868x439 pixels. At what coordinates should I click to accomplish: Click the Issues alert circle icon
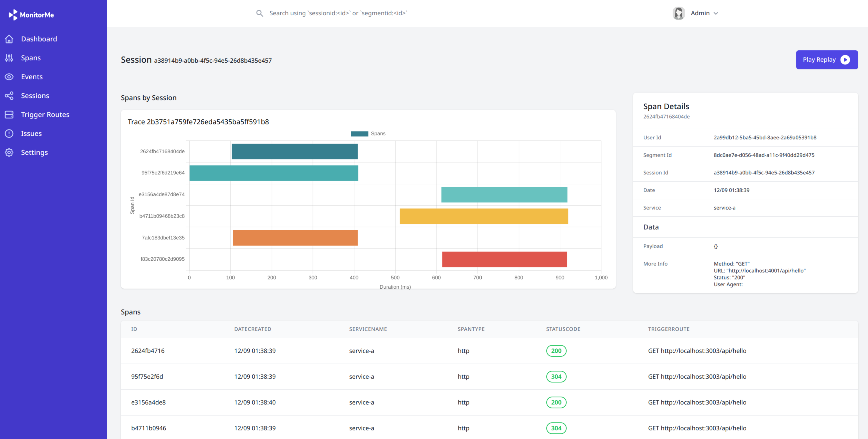[x=9, y=134]
